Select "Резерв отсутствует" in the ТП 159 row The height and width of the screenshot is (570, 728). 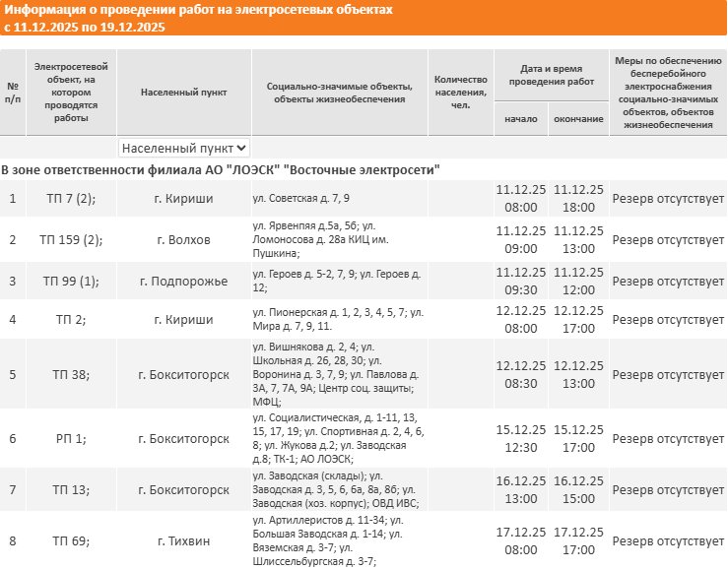pos(668,240)
